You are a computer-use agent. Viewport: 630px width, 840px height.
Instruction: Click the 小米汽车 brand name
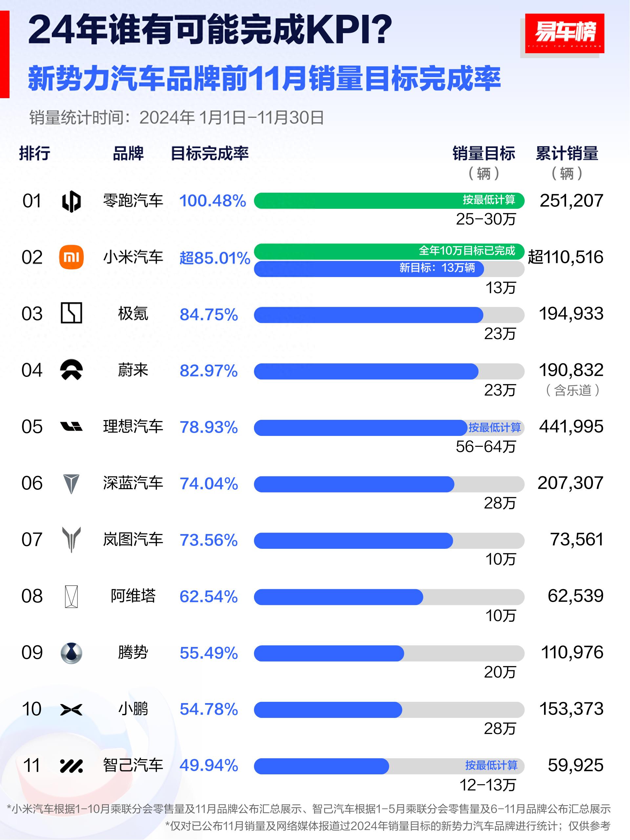(133, 257)
